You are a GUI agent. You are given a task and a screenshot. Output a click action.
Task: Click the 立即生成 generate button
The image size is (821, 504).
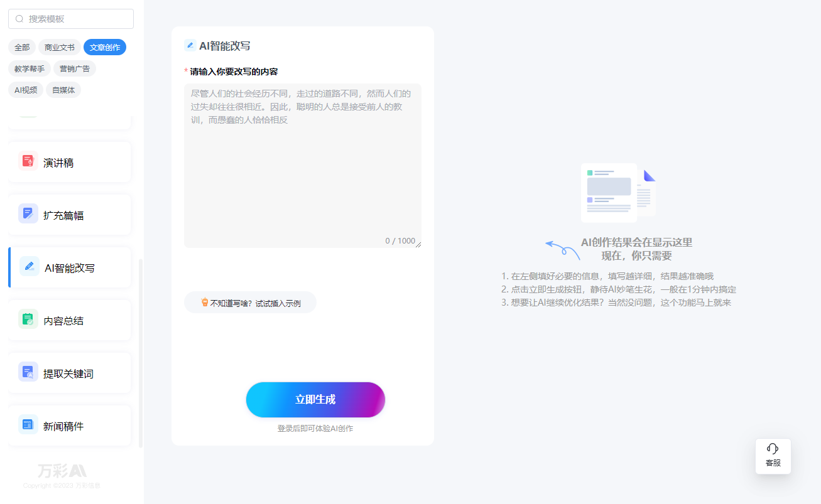[315, 400]
